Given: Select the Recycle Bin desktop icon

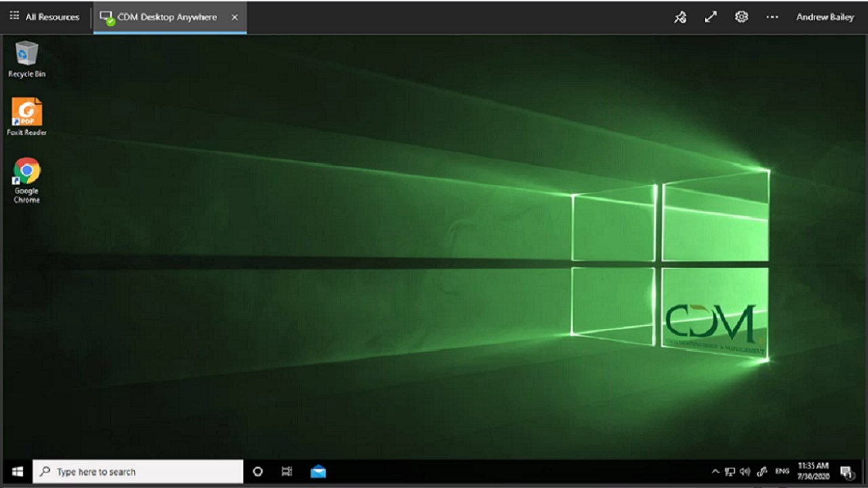Looking at the screenshot, I should (26, 59).
